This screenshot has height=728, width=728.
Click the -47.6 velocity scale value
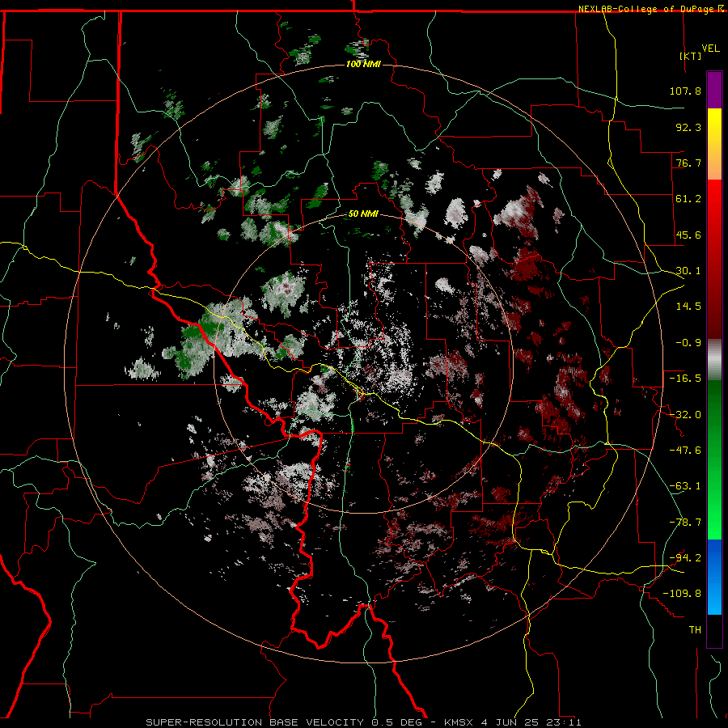(685, 451)
